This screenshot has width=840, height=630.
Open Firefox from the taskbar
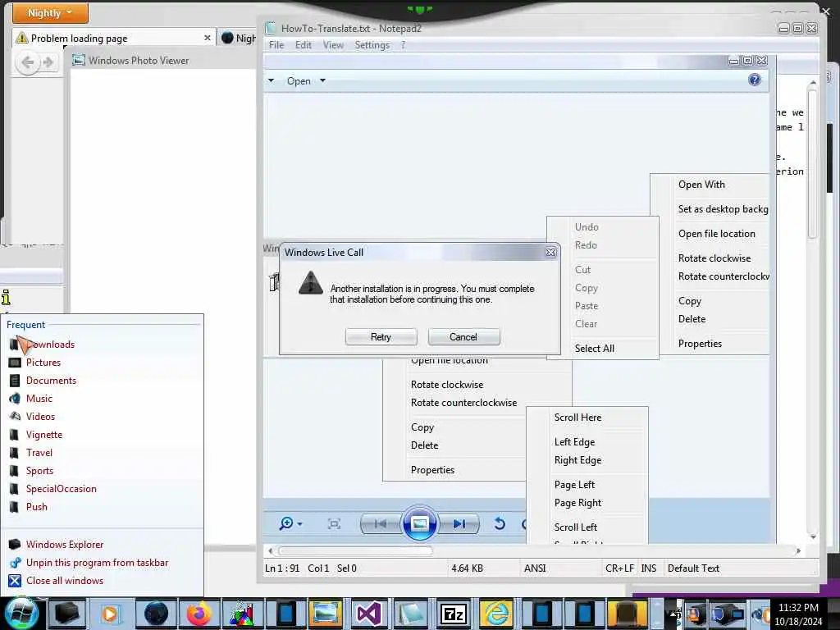pyautogui.click(x=199, y=614)
